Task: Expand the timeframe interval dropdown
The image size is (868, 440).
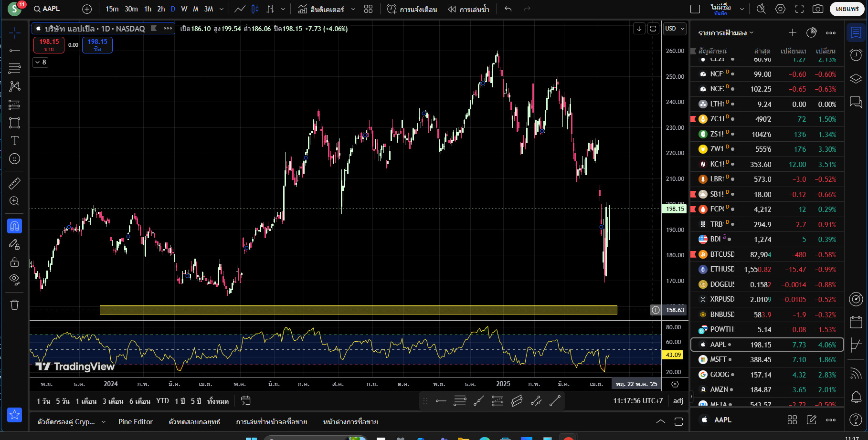Action: click(222, 9)
